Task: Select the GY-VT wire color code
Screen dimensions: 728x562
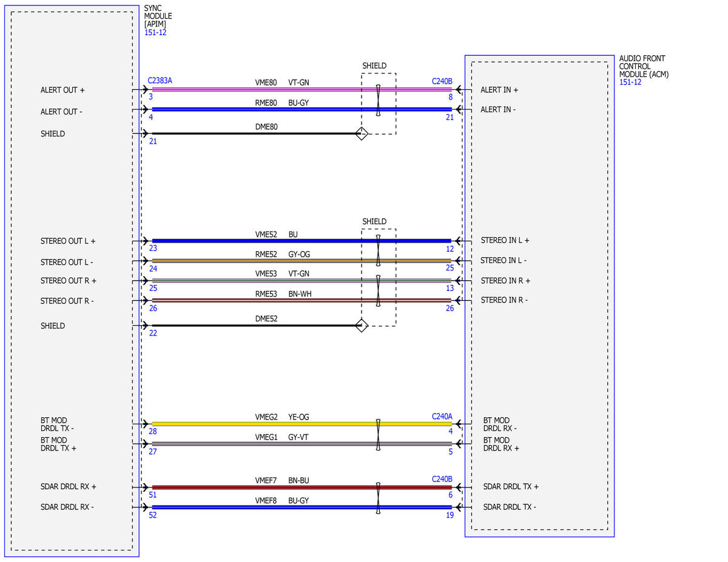Action: tap(298, 437)
